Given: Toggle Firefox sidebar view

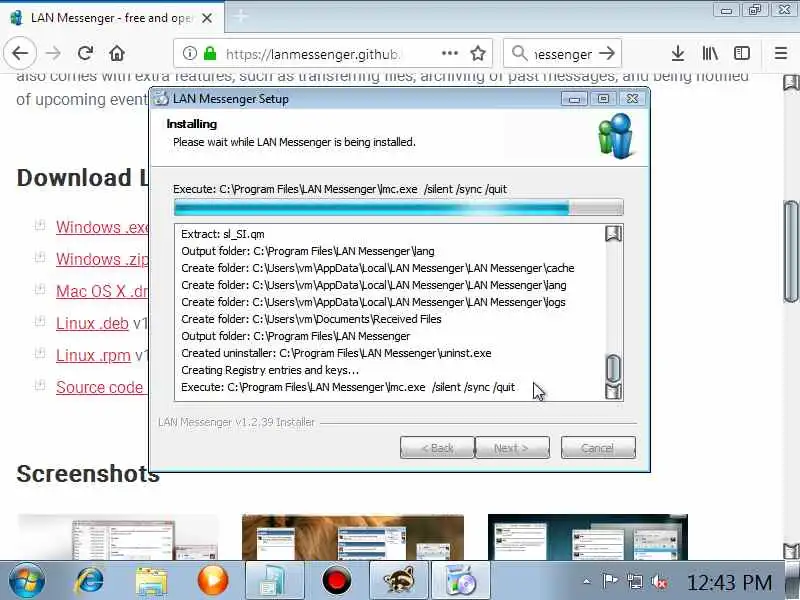Looking at the screenshot, I should click(x=742, y=53).
